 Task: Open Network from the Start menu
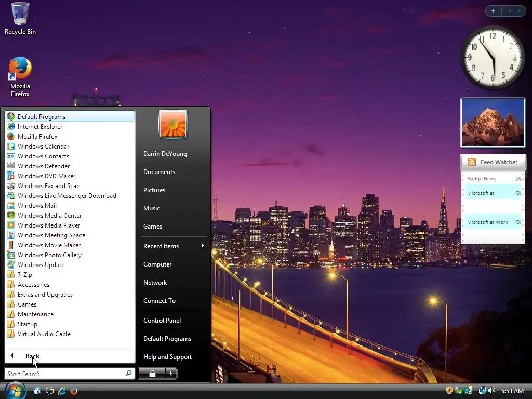click(x=173, y=282)
